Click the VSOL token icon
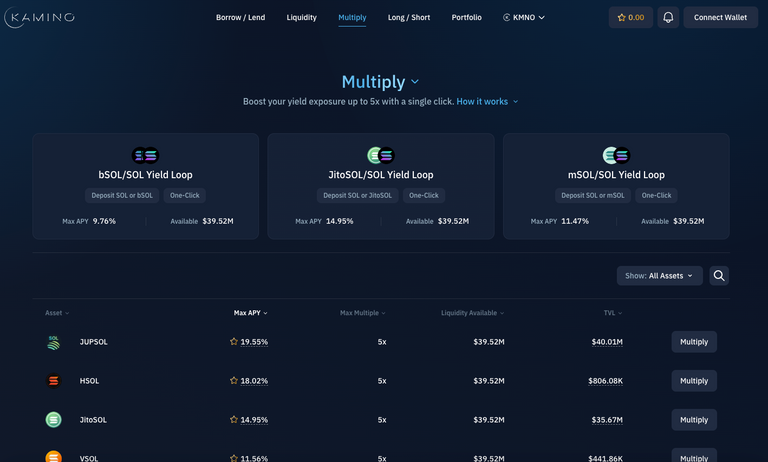This screenshot has height=462, width=768. pyautogui.click(x=53, y=457)
